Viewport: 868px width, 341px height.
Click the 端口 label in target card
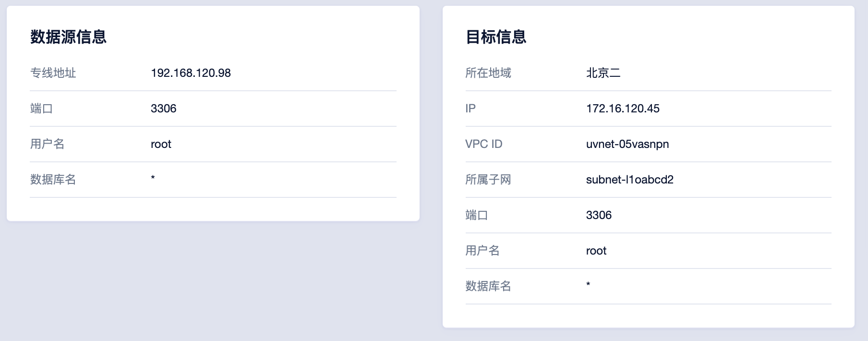pos(477,215)
